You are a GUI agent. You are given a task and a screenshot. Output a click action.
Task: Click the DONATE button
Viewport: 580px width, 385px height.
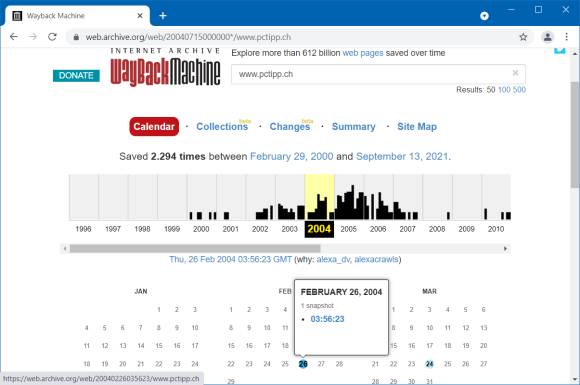[x=76, y=75]
